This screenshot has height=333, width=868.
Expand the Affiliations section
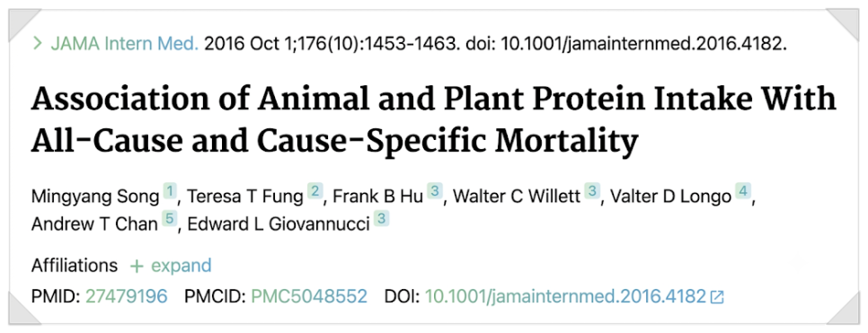pos(170,266)
